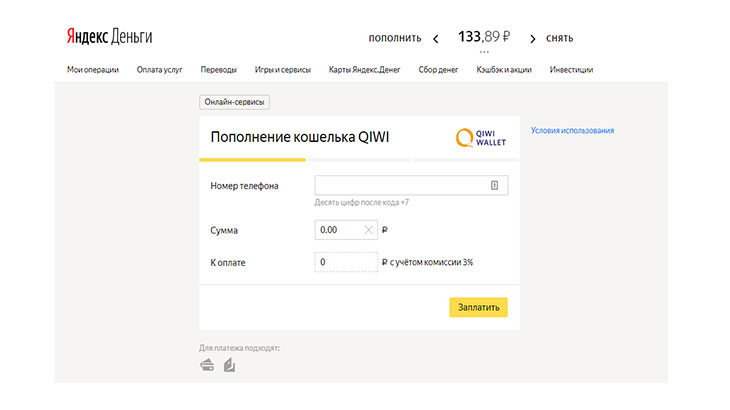Click the bank card payment method icon
This screenshot has height=410, width=730.
pyautogui.click(x=207, y=365)
